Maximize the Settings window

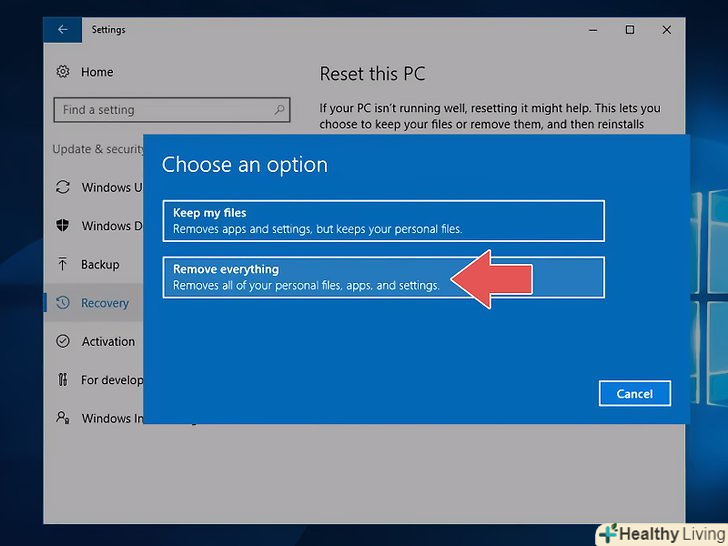(630, 30)
